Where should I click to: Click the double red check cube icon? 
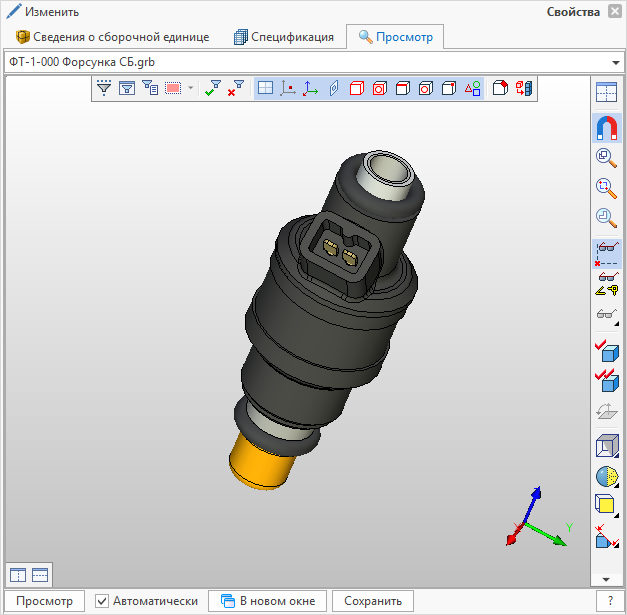click(x=607, y=380)
